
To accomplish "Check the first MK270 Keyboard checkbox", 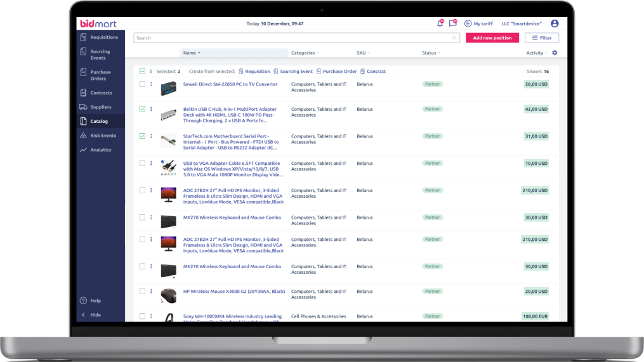I will tap(142, 217).
